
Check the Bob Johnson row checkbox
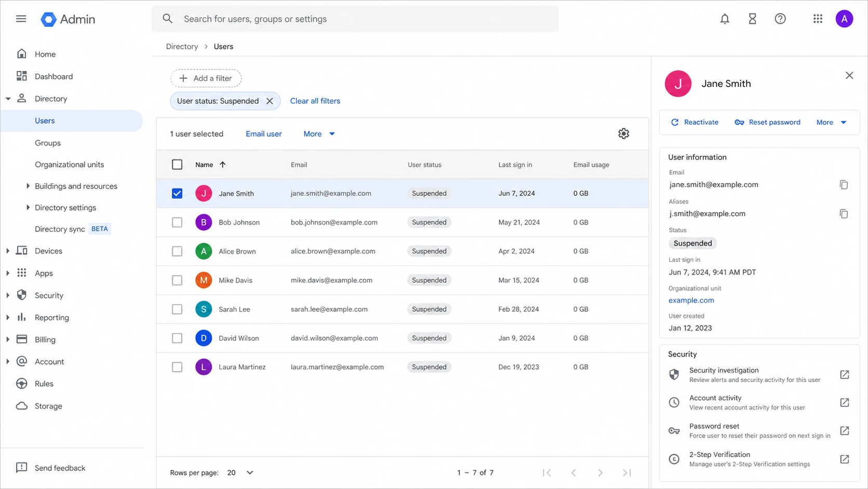[177, 222]
